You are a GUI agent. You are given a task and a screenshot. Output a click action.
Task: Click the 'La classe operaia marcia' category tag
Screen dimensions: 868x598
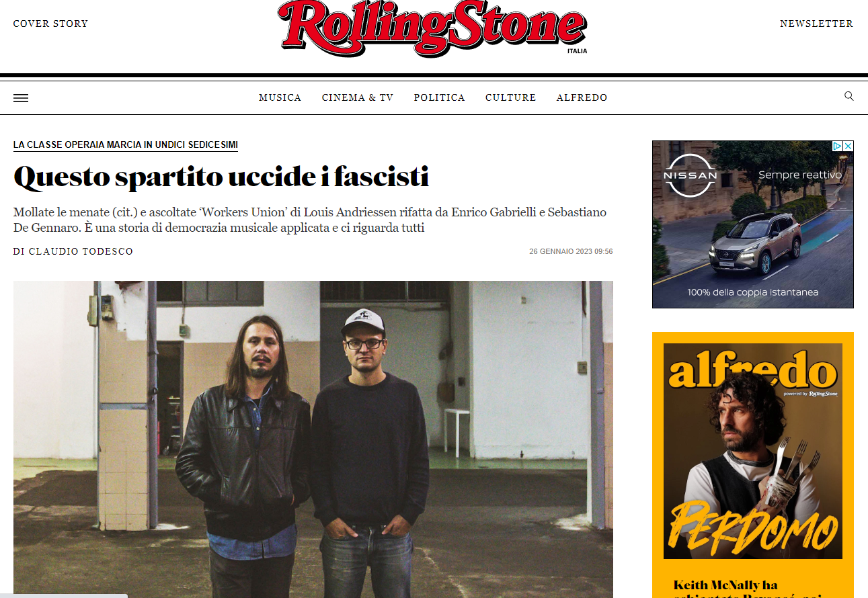point(126,145)
